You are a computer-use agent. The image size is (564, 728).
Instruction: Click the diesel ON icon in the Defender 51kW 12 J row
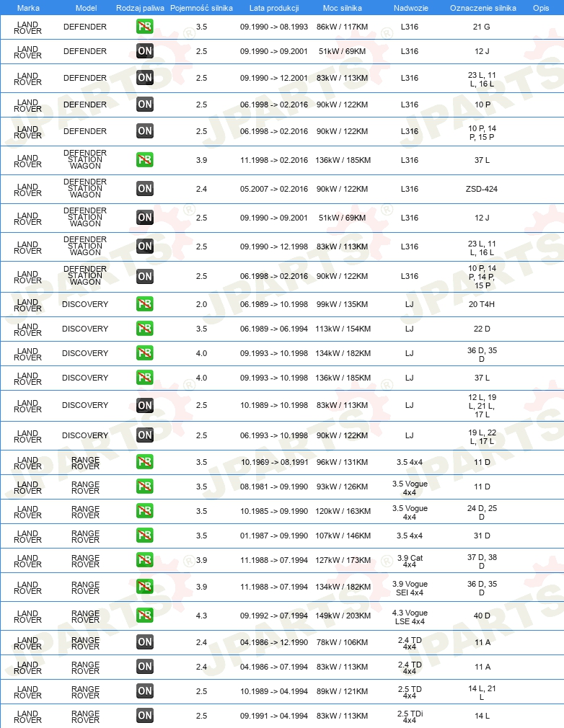[x=144, y=51]
